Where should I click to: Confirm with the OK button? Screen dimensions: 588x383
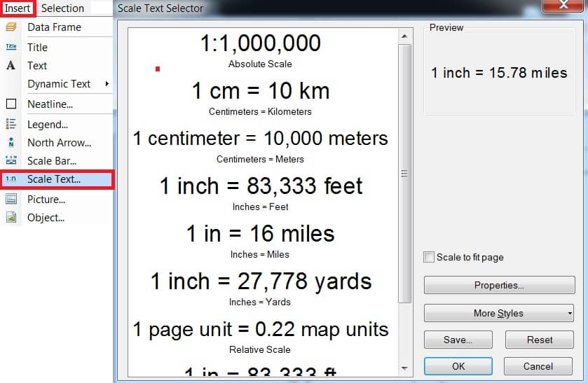point(458,366)
